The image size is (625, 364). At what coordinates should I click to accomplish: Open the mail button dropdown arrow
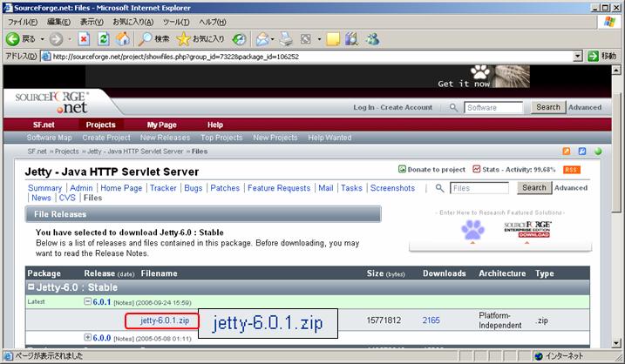273,39
